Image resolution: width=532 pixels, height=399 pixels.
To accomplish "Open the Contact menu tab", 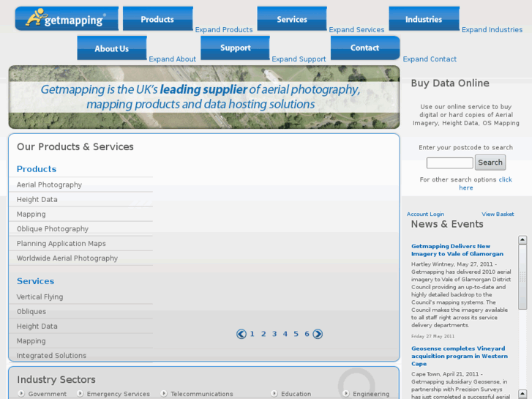I will 365,48.
